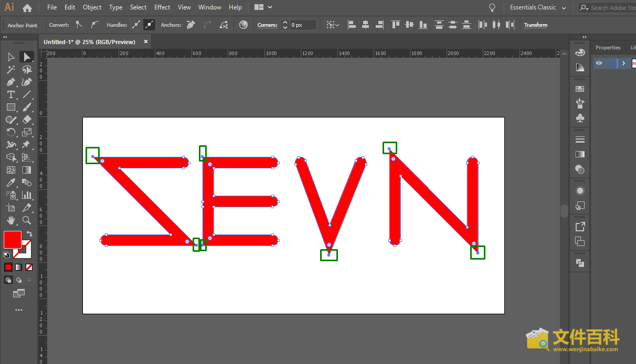Pick the Magic Wand tool

[10, 69]
